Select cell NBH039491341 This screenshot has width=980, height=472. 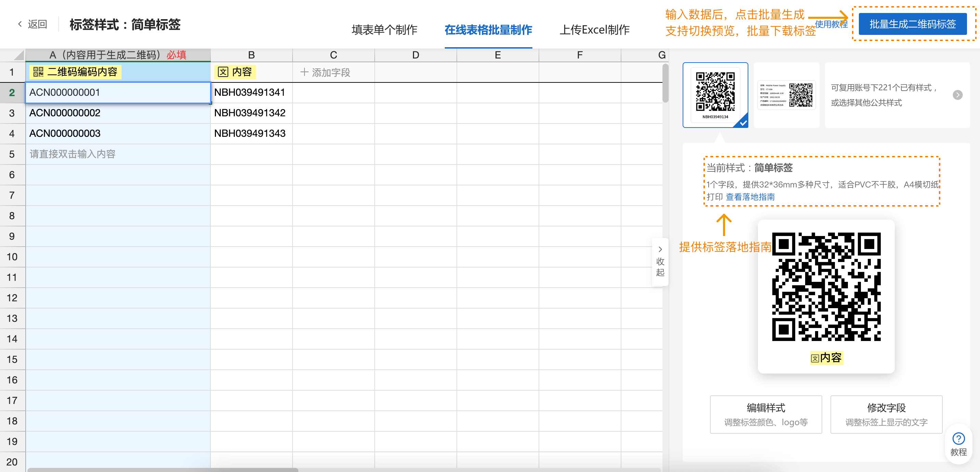point(252,92)
